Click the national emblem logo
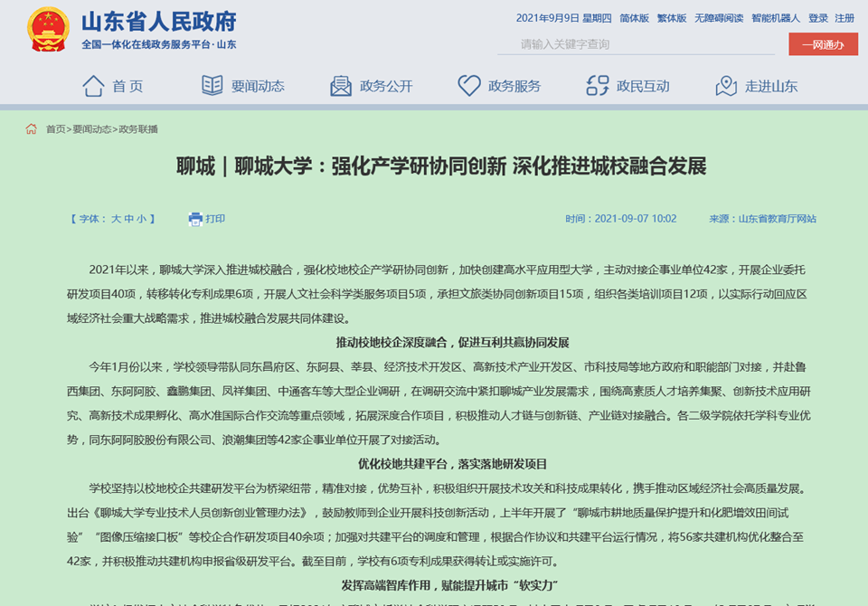868x606 pixels. pos(47,31)
